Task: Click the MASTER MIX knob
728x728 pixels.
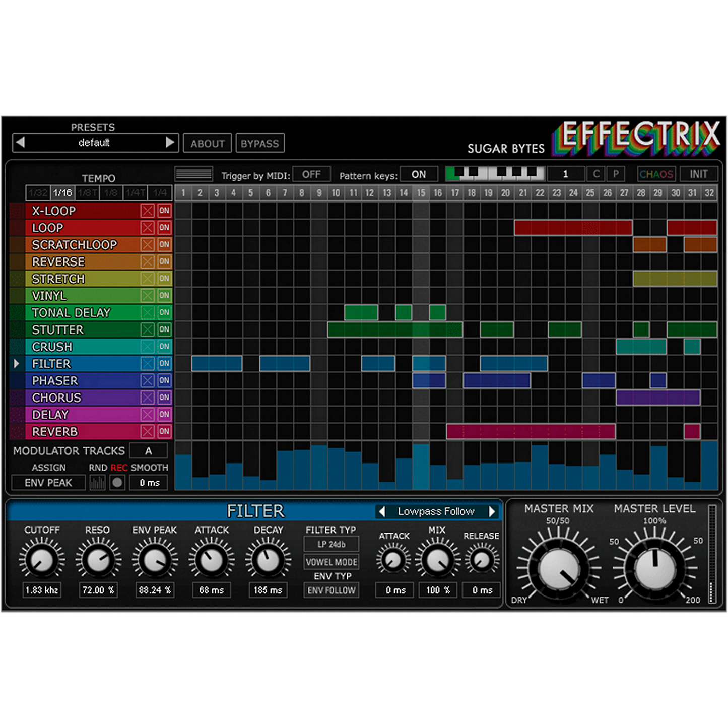Action: tap(559, 569)
